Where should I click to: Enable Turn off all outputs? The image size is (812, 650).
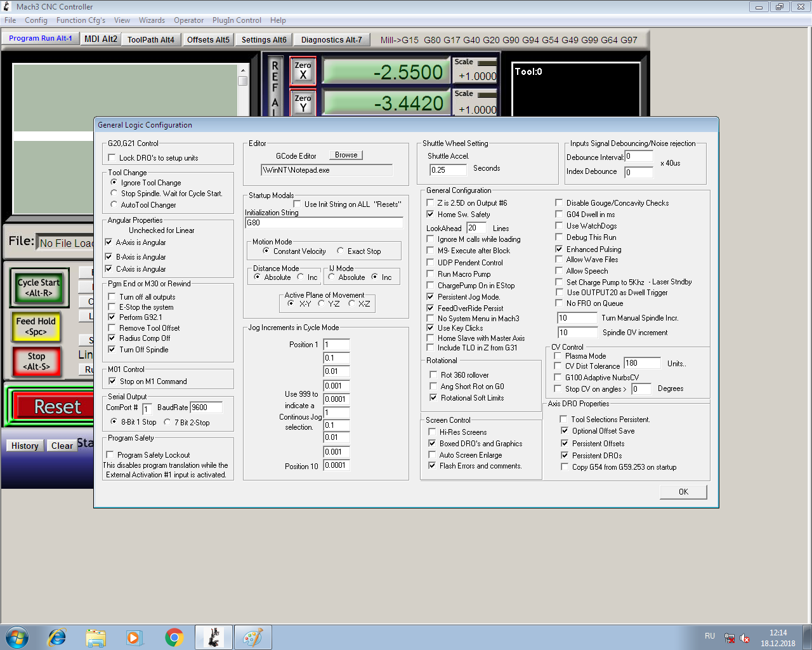coord(112,297)
